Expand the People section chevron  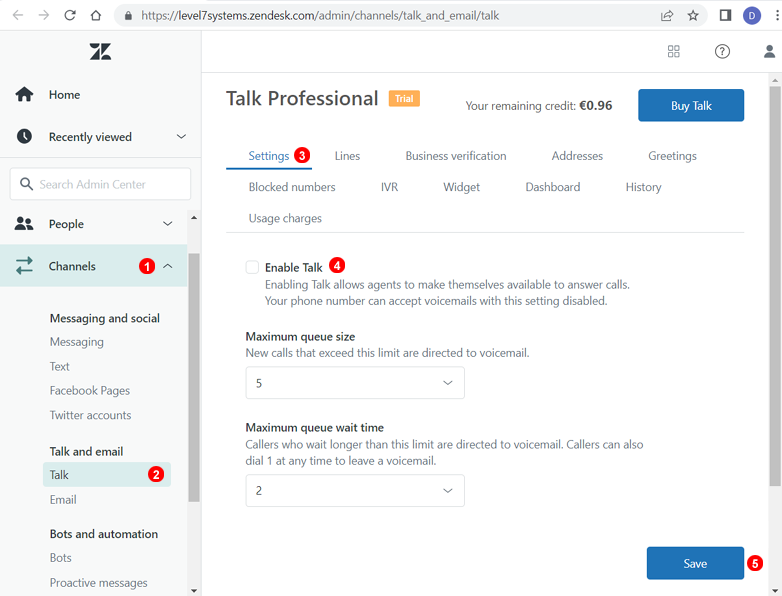pos(168,223)
